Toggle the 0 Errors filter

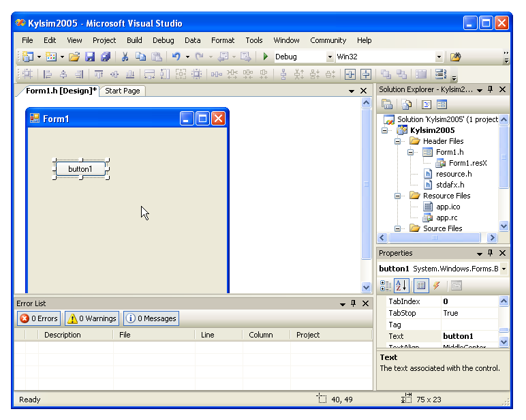coord(39,318)
